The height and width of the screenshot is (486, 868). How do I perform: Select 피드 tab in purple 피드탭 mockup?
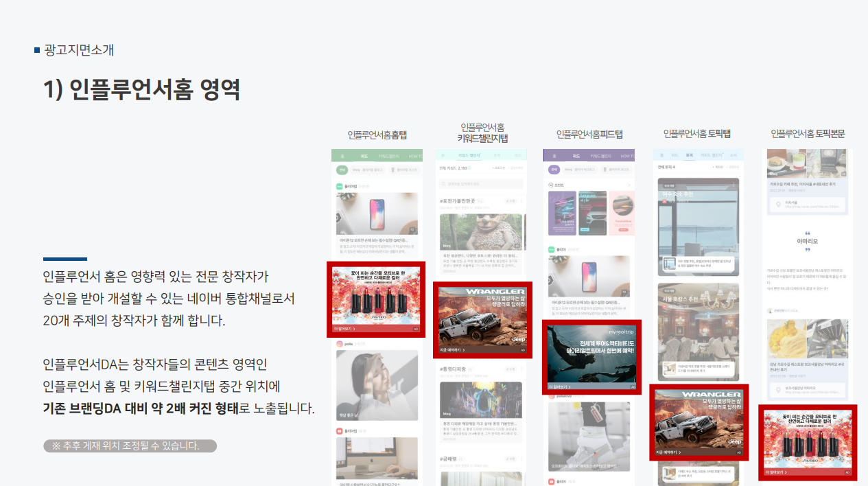click(576, 156)
